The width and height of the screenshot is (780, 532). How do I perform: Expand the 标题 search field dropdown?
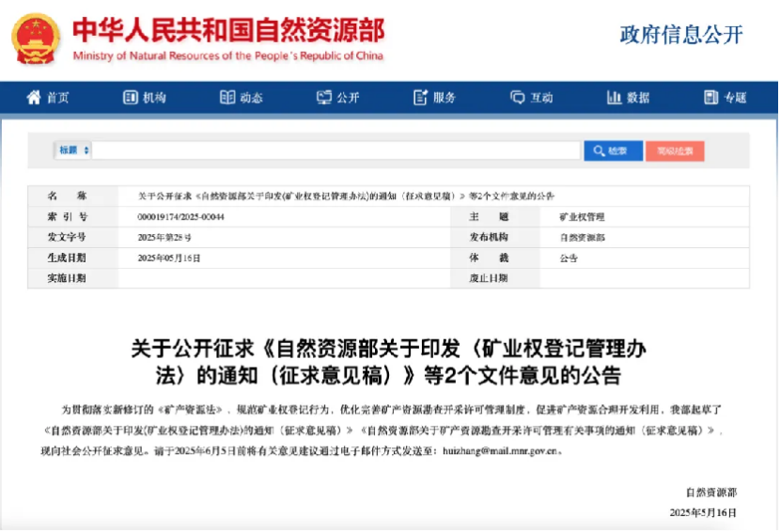pos(73,150)
